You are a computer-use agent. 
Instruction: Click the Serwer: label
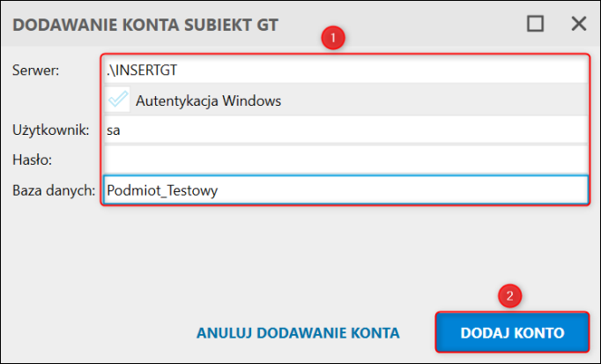click(x=35, y=71)
